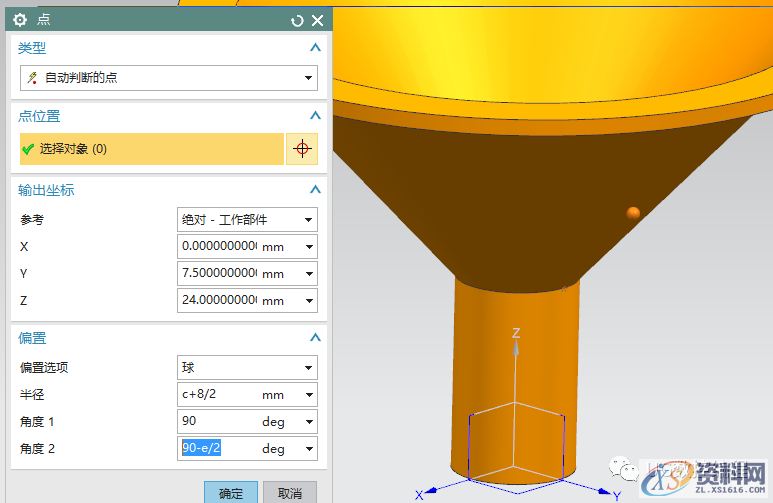
Task: Open the Y value options arrow
Action: click(309, 273)
